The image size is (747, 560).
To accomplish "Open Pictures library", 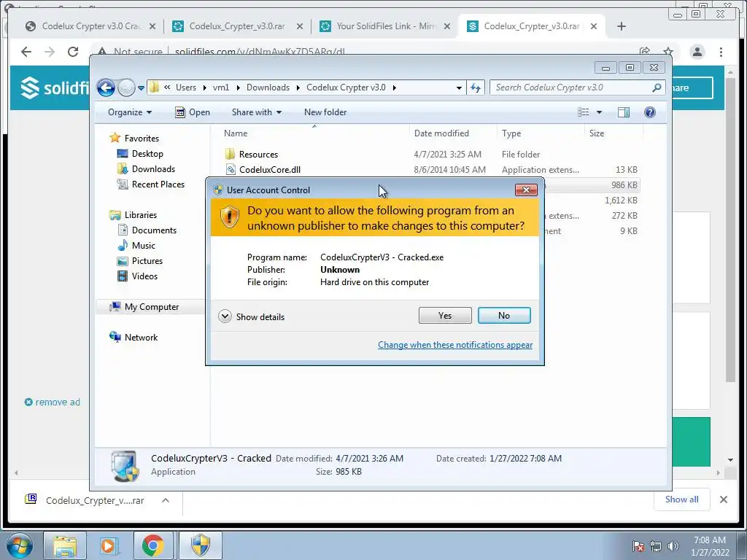I will click(x=147, y=261).
